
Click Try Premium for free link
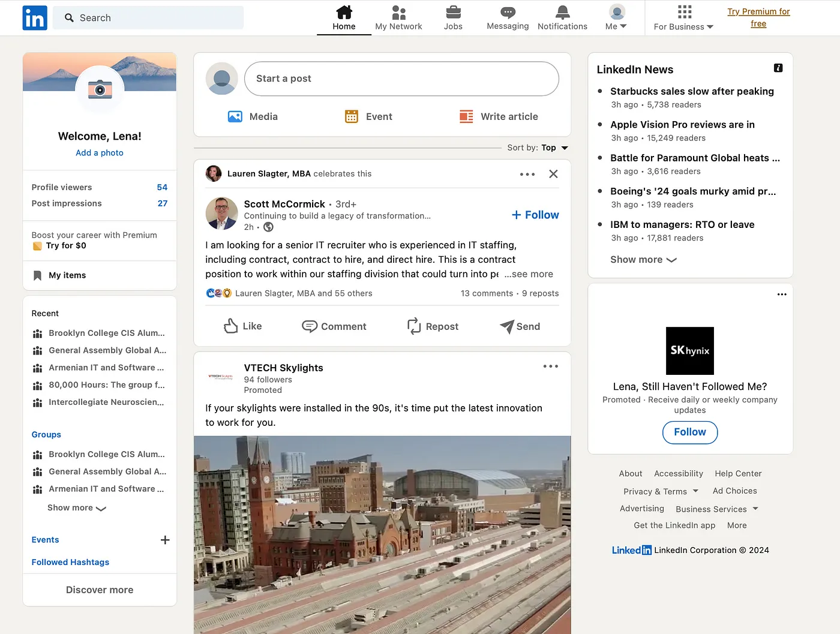[x=758, y=17]
